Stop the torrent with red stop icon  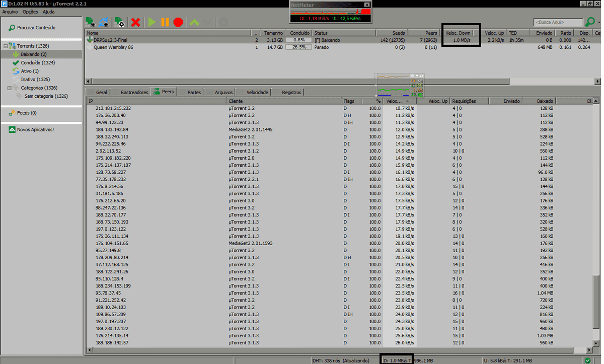(x=178, y=22)
